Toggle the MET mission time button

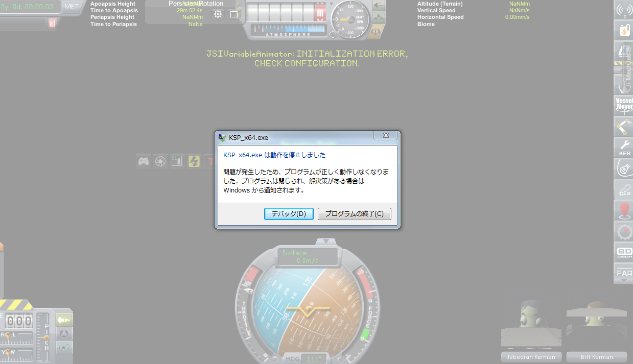pos(71,7)
